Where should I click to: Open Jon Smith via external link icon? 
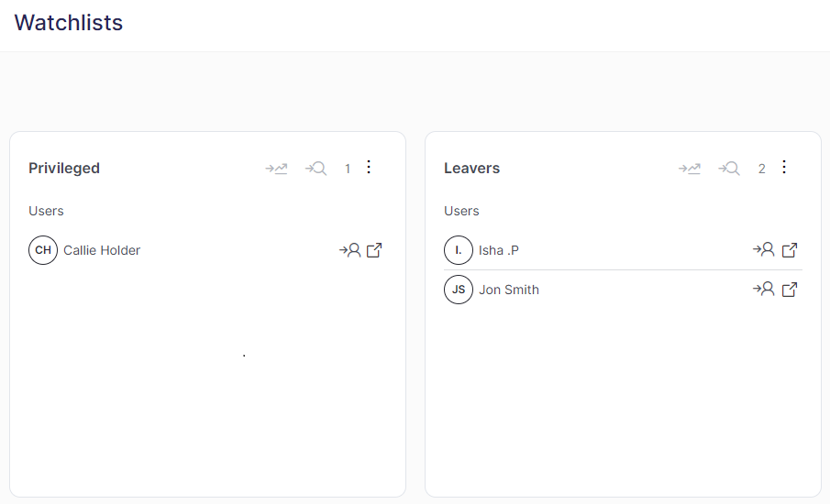point(790,290)
